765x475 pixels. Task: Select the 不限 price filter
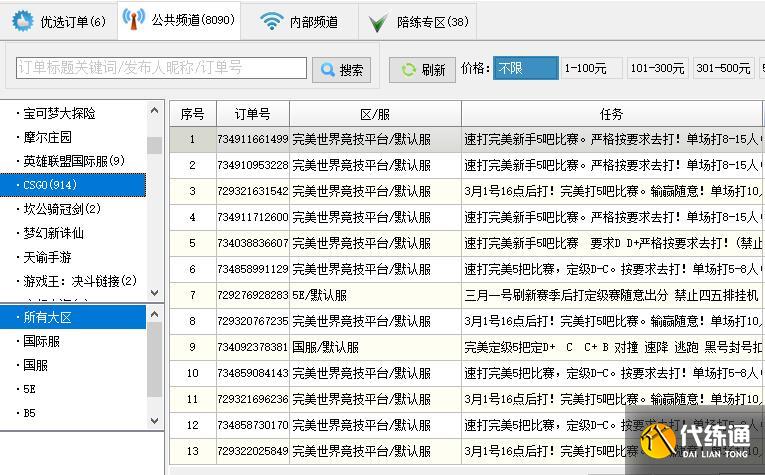[525, 68]
